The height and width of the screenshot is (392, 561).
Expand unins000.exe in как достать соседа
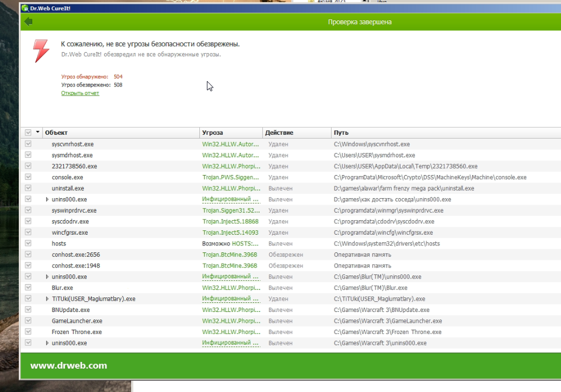pos(47,199)
